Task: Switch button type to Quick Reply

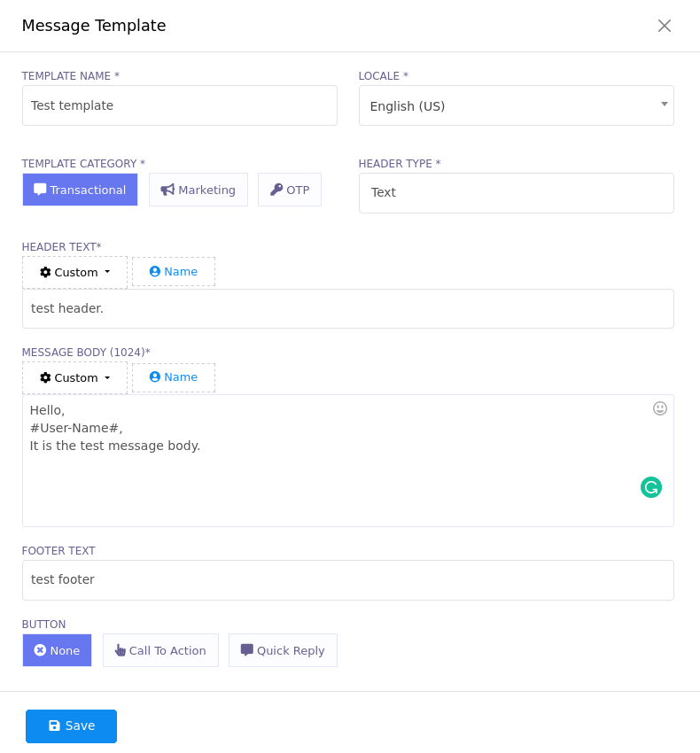Action: tap(283, 649)
